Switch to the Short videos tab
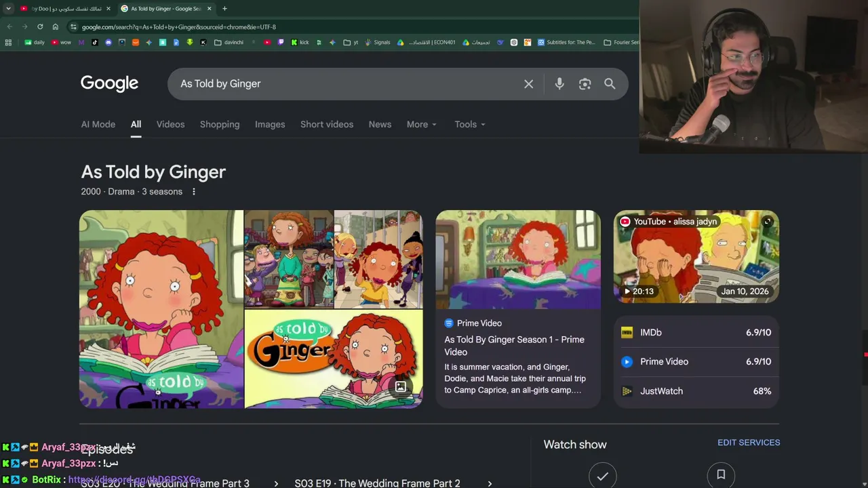This screenshot has height=488, width=868. [327, 125]
